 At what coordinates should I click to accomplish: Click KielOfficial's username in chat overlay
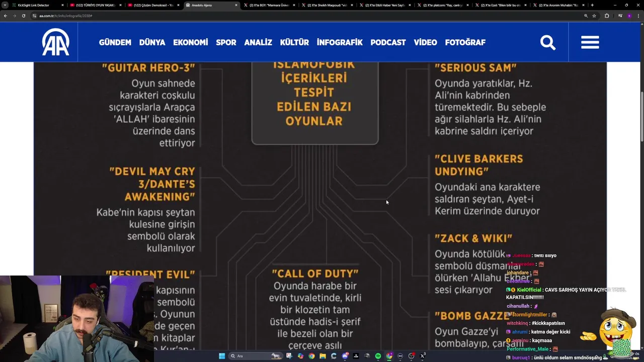tap(528, 290)
